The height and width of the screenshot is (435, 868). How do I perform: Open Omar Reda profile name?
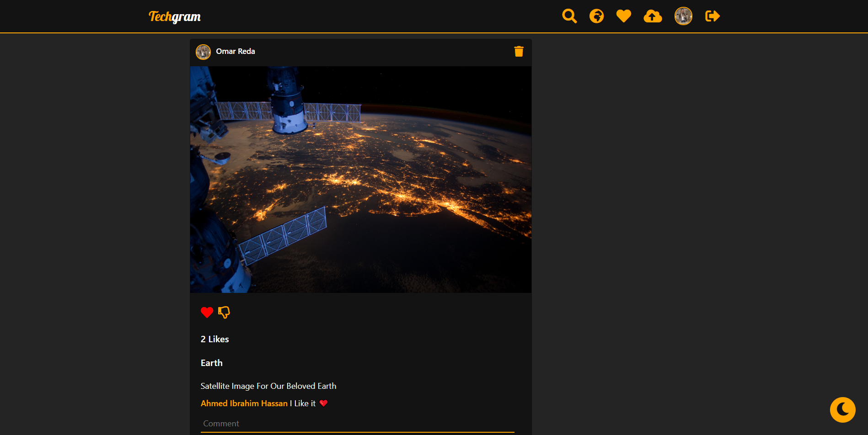pyautogui.click(x=236, y=51)
